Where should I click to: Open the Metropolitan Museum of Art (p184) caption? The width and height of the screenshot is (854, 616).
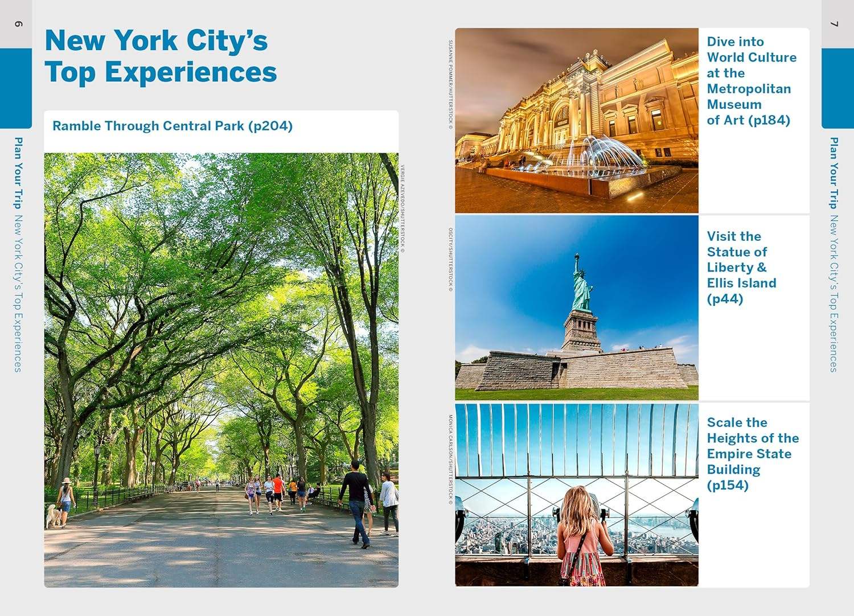tap(751, 81)
